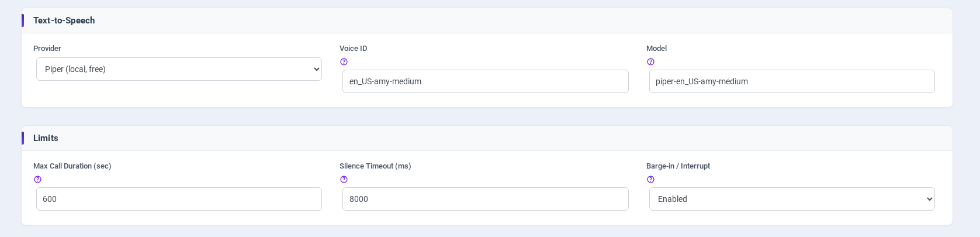Click the Provider field label

click(x=47, y=49)
